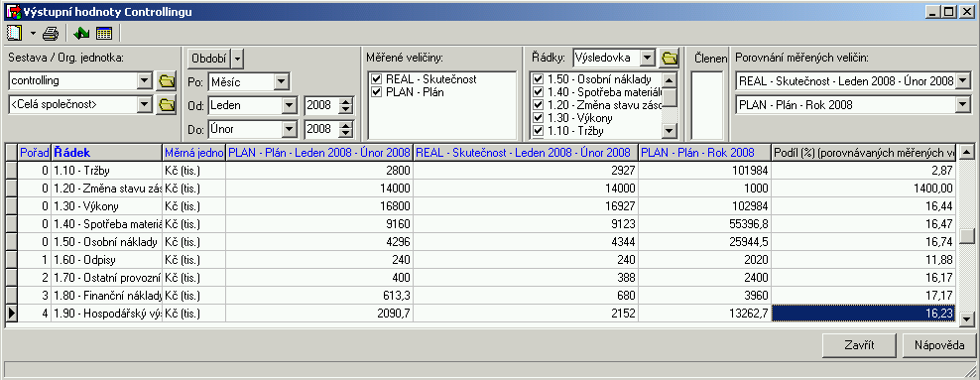Viewport: 980px width, 380px height.
Task: Click the value 2090,7 cell
Action: [x=318, y=314]
